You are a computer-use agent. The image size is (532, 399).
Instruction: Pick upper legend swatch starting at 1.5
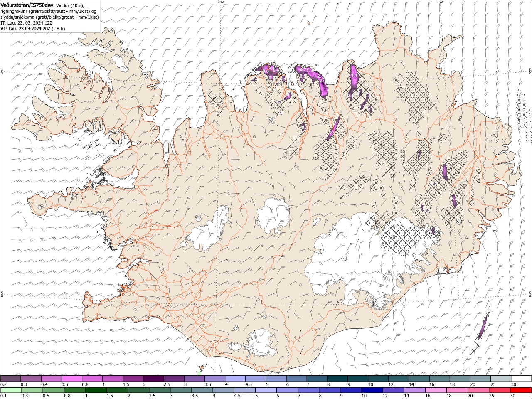coord(133,379)
